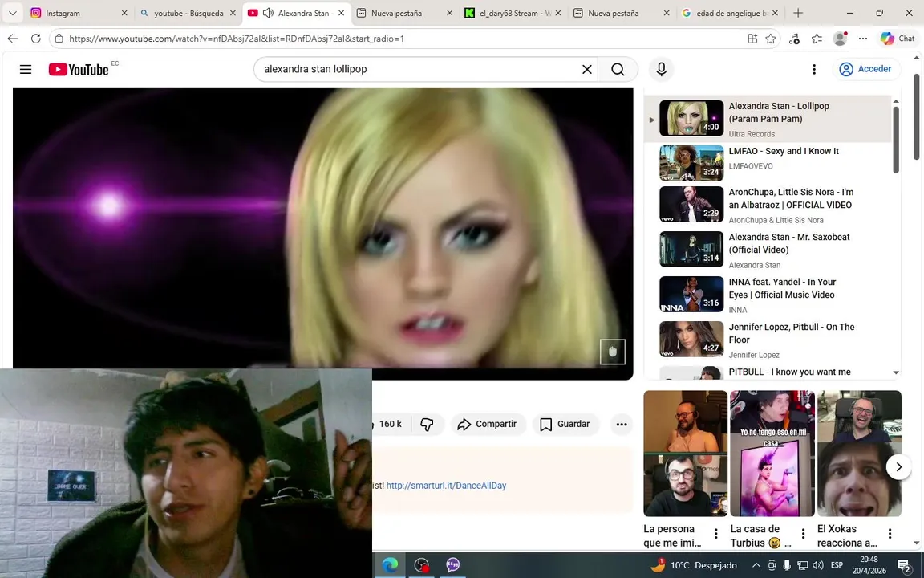The height and width of the screenshot is (578, 924).
Task: Open the Edge media control icon
Action: [794, 39]
